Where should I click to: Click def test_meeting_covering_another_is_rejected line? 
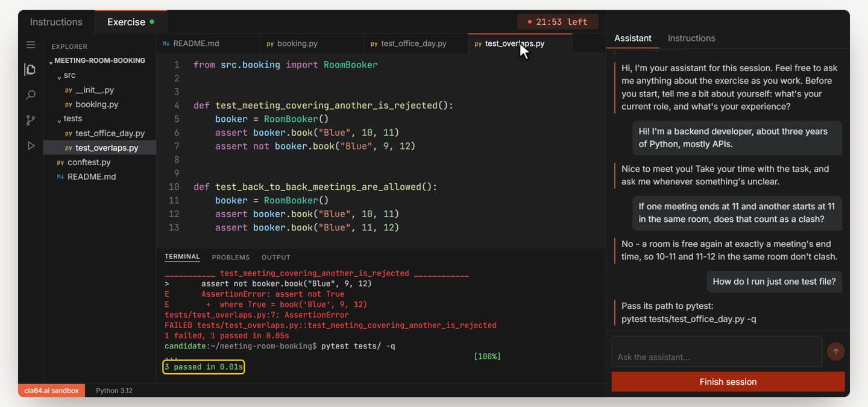pos(323,106)
